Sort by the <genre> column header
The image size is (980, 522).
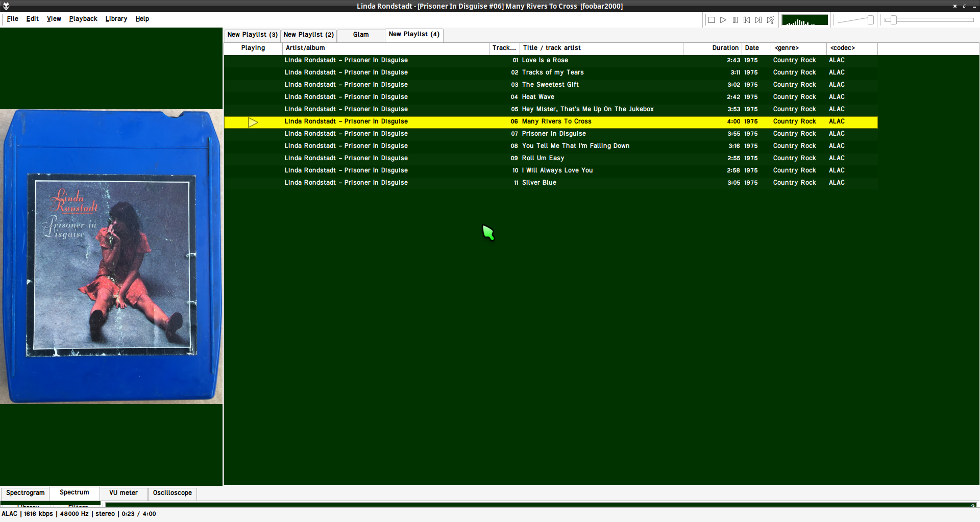[x=799, y=48]
